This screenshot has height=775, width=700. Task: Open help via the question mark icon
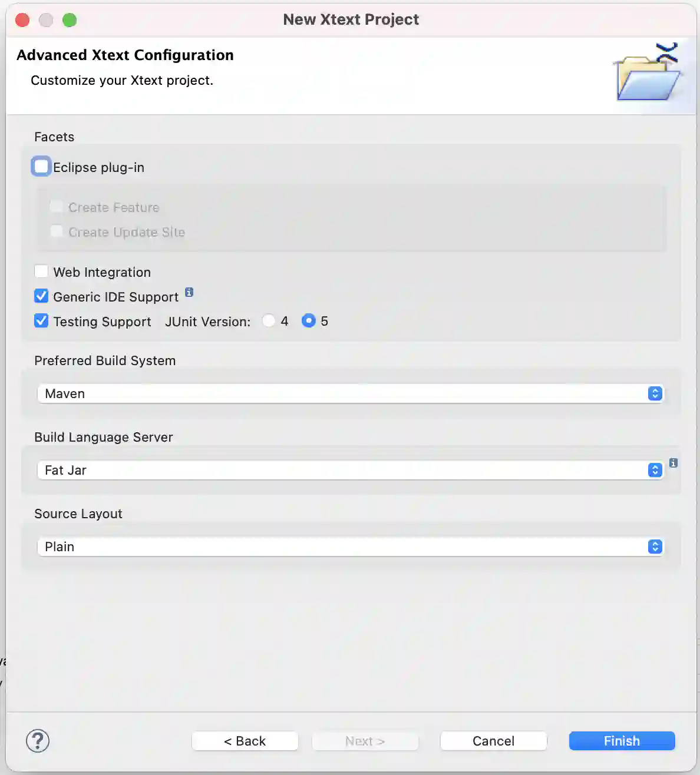pyautogui.click(x=38, y=741)
